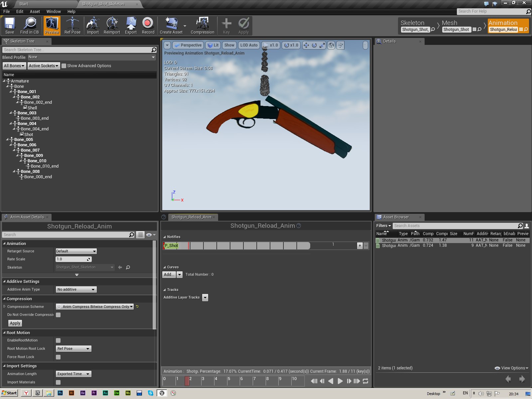Enable the EnableRootMotion checkbox
The image size is (532, 399).
pos(58,340)
